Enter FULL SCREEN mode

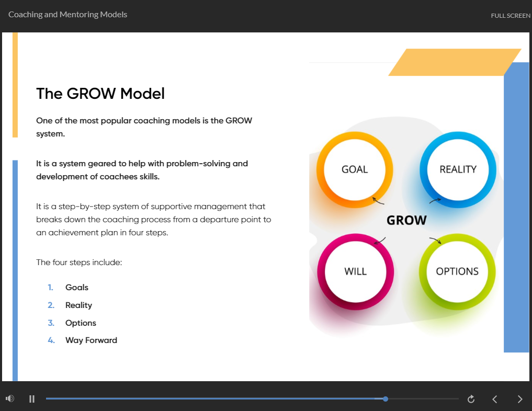510,16
